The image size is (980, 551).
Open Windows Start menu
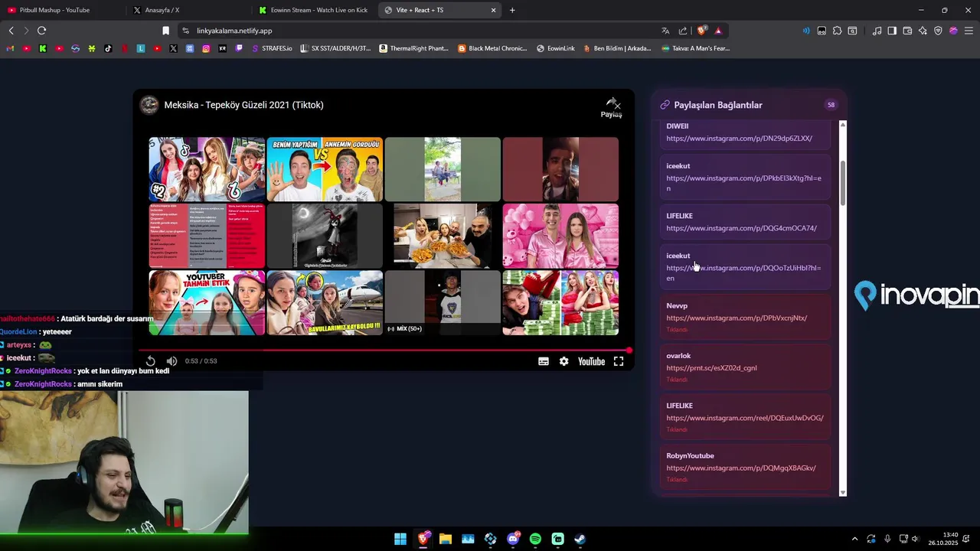(x=400, y=539)
